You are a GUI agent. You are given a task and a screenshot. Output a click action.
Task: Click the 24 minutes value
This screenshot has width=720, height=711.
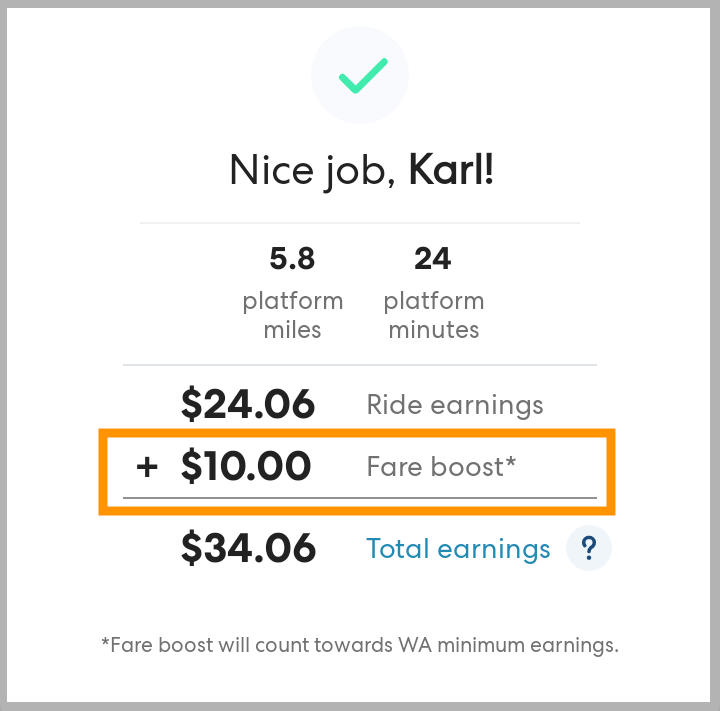[433, 259]
